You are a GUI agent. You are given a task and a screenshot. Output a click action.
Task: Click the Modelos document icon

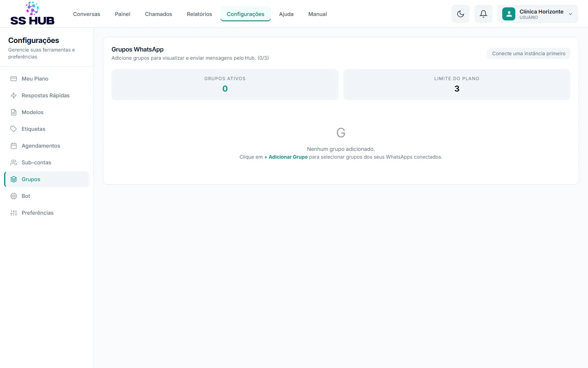tap(13, 112)
